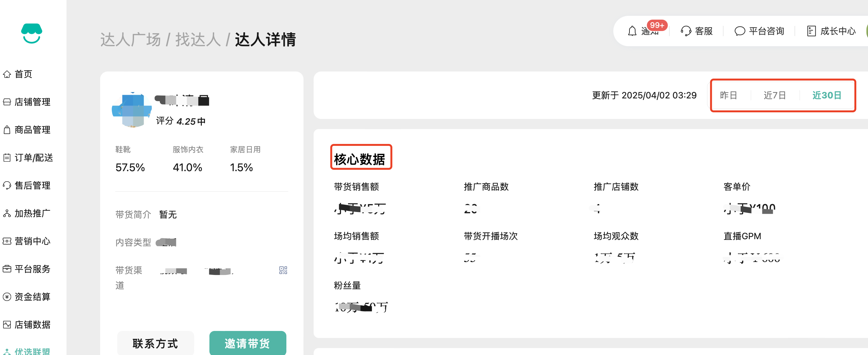868x355 pixels.
Task: Open 店铺管理 store management menu
Action: (32, 102)
